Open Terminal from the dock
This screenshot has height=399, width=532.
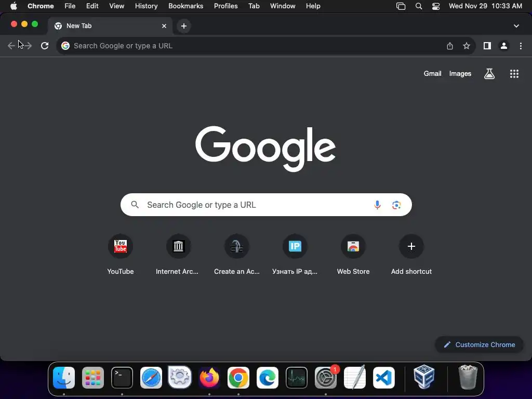click(122, 378)
